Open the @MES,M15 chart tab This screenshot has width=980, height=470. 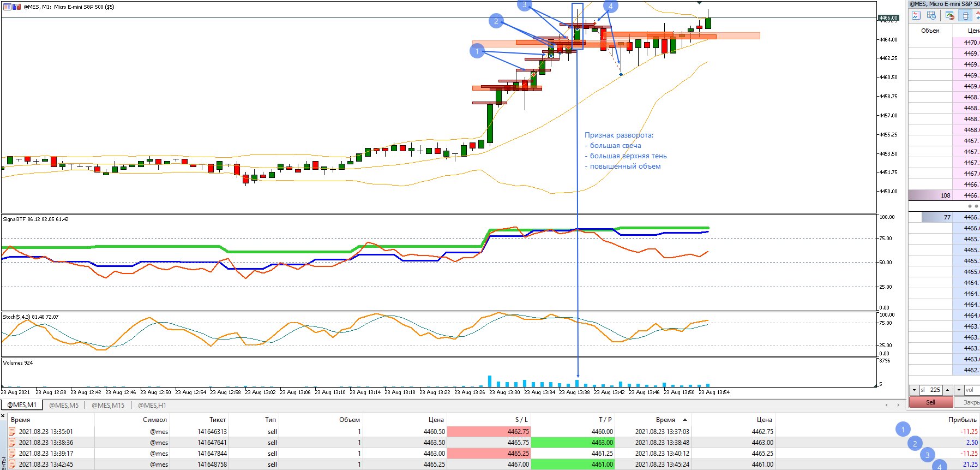108,405
